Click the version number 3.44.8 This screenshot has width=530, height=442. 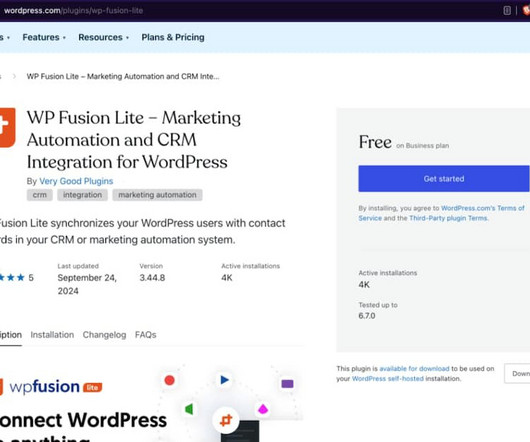[152, 278]
